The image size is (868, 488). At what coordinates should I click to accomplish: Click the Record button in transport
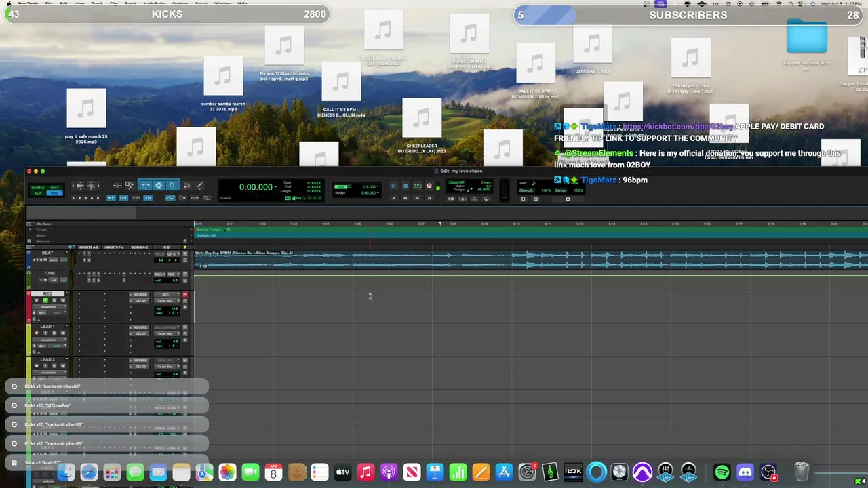429,186
